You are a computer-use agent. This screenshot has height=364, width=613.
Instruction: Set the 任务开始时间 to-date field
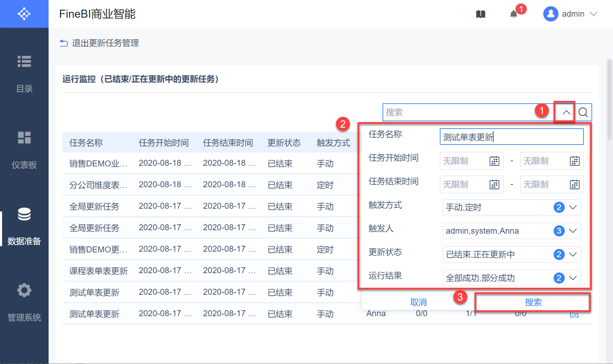click(552, 161)
